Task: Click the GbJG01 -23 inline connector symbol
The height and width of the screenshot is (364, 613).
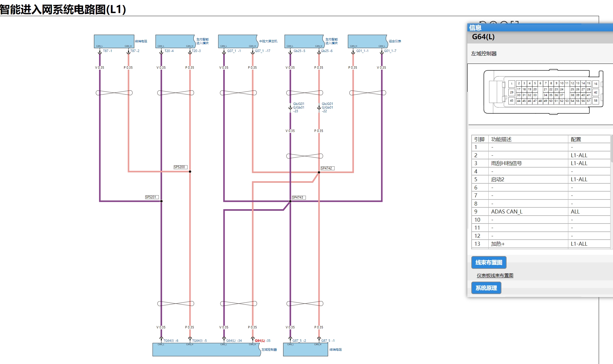Action: click(x=290, y=107)
